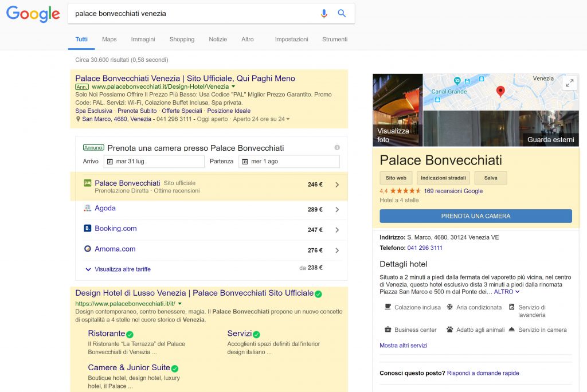Expand opening hours Aperto 24 ore su 24
This screenshot has width=587, height=392.
tap(261, 119)
